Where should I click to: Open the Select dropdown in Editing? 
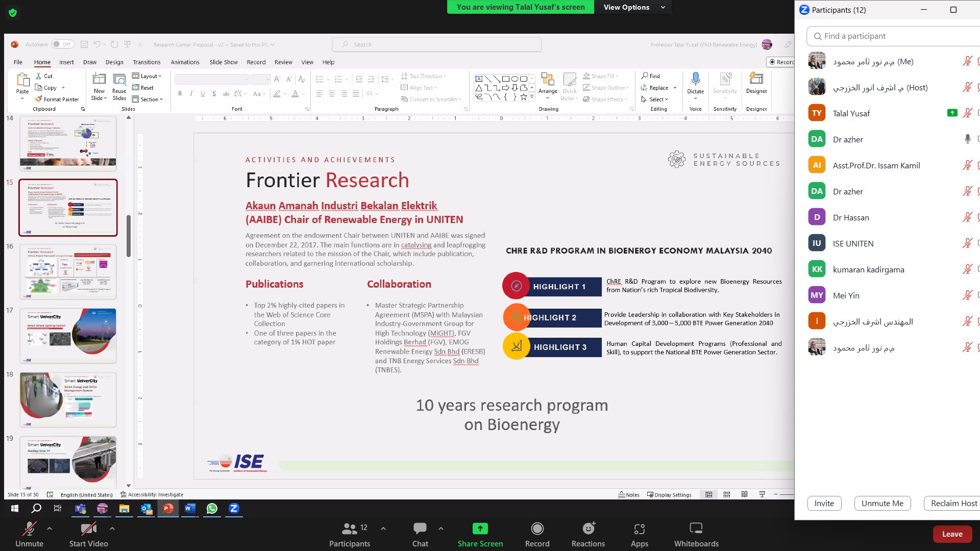click(x=655, y=99)
